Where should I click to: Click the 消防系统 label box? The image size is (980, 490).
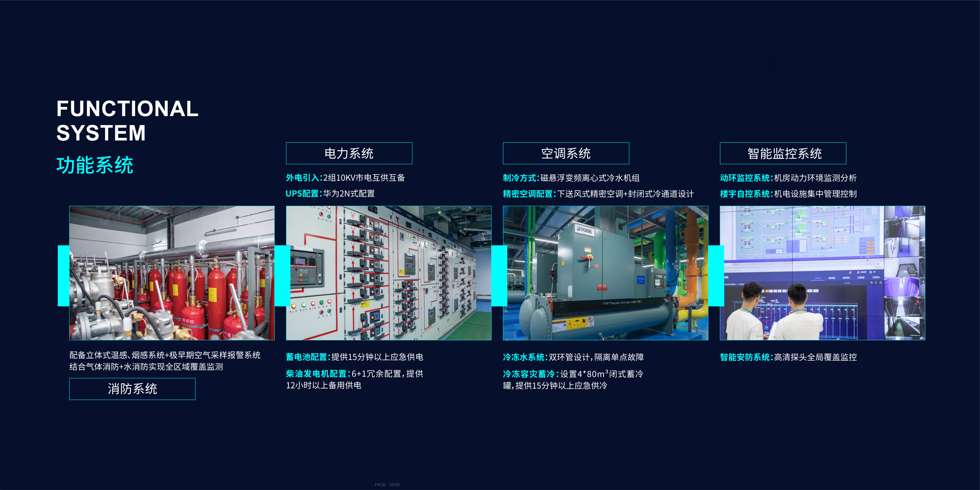click(132, 389)
